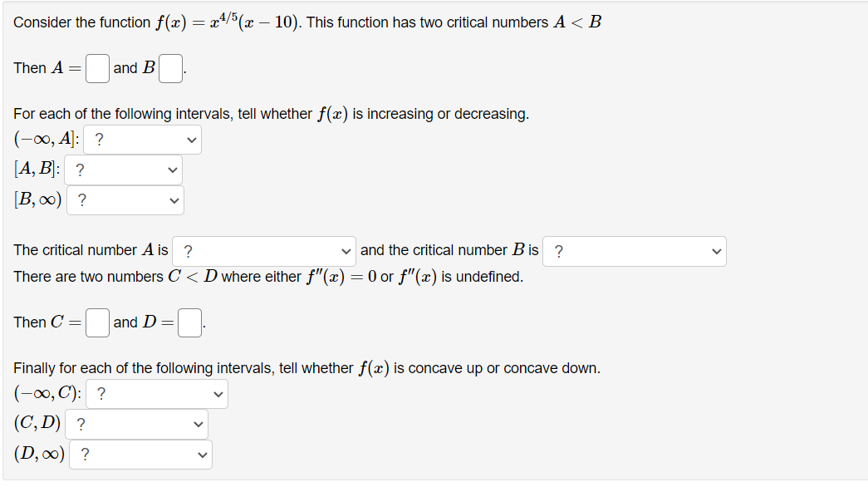
Task: Click the input box for value C
Action: tap(96, 322)
